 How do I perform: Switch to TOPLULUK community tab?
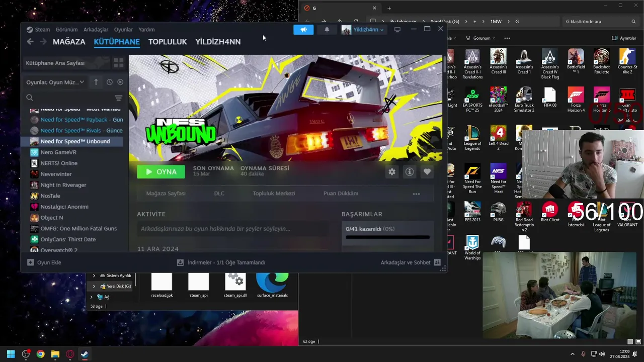click(x=168, y=42)
